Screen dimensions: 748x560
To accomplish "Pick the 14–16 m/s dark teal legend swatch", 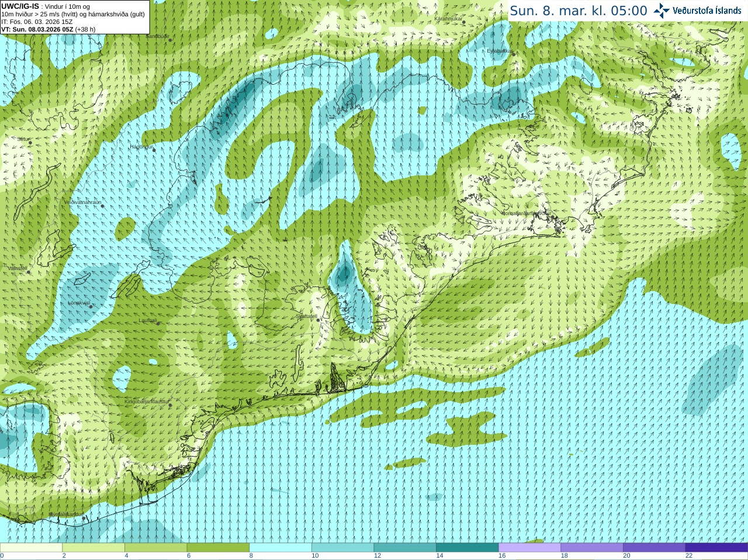I will coord(467,548).
